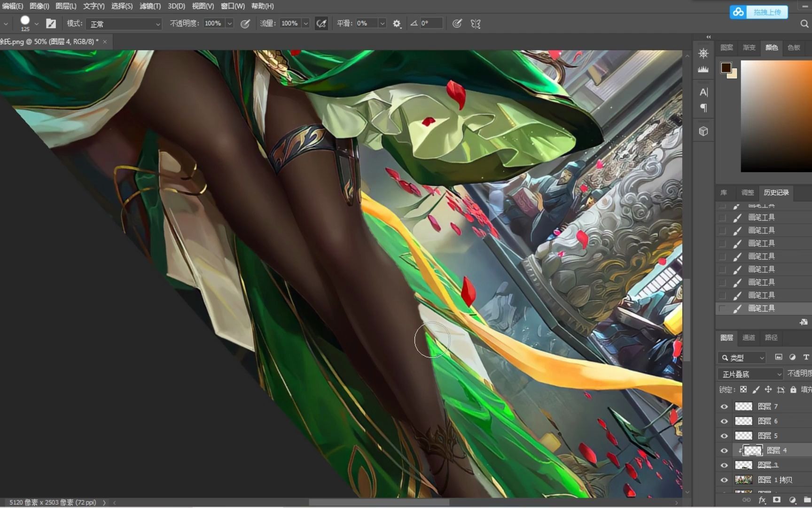Viewport: 812px width, 508px height.
Task: Hide layer 图层 1 拷贝
Action: tap(724, 480)
